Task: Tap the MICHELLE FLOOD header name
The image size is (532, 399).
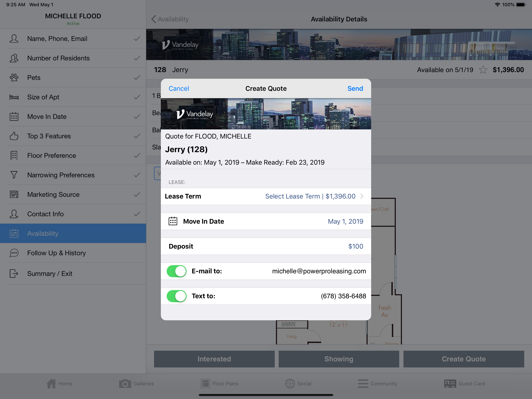Action: pyautogui.click(x=73, y=16)
